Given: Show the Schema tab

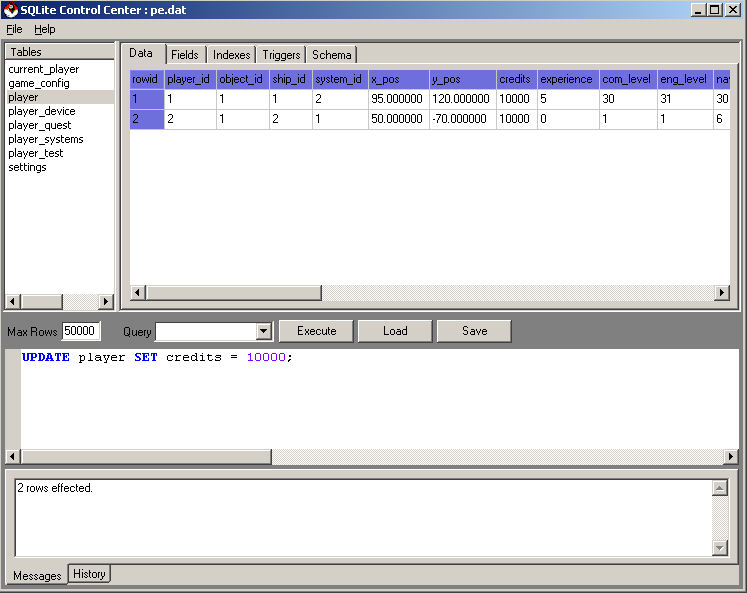Looking at the screenshot, I should [331, 55].
